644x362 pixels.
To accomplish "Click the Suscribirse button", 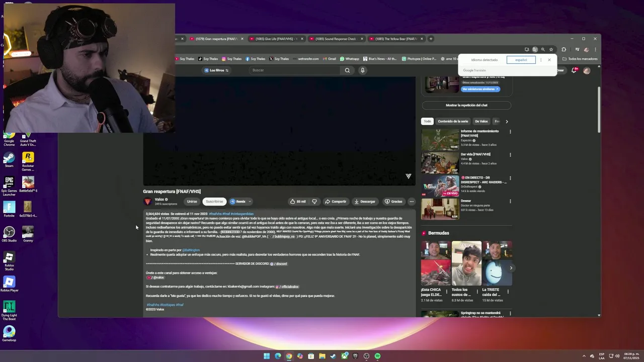I will pyautogui.click(x=214, y=202).
